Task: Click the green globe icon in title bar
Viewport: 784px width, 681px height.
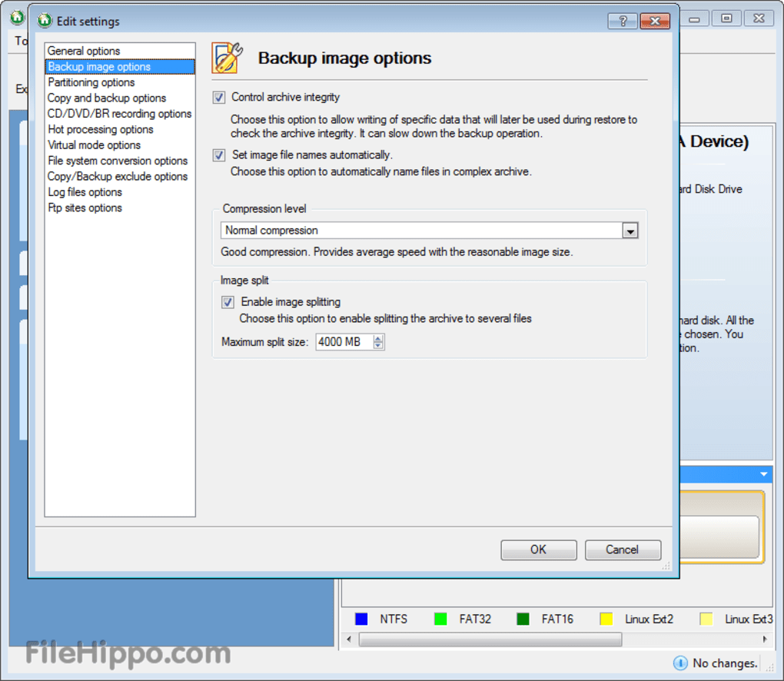Action: 44,21
